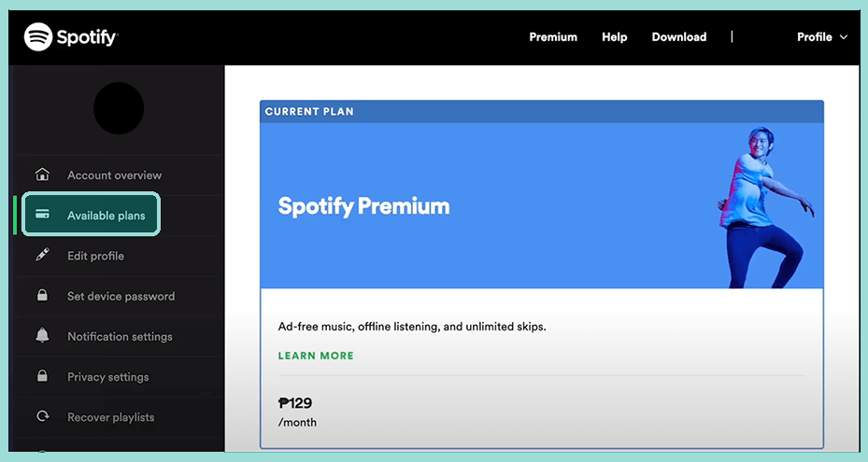Click the round profile avatar in sidebar

[x=119, y=108]
